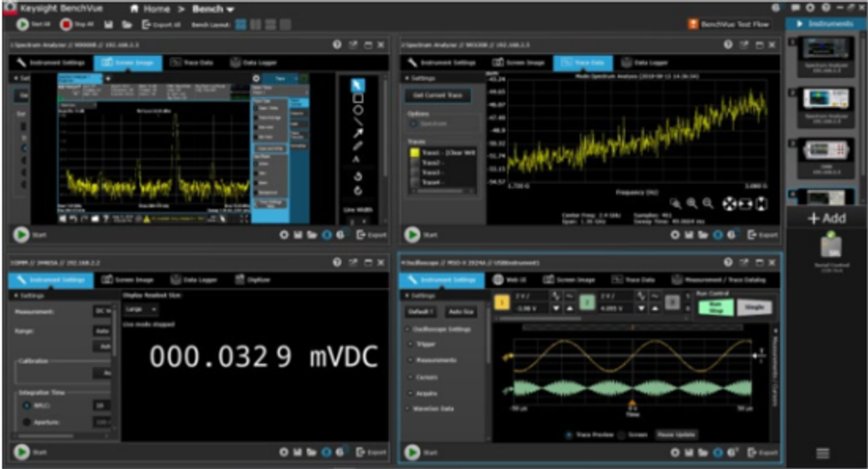Select the text annotation tool
This screenshot has width=868, height=469.
pos(357,159)
